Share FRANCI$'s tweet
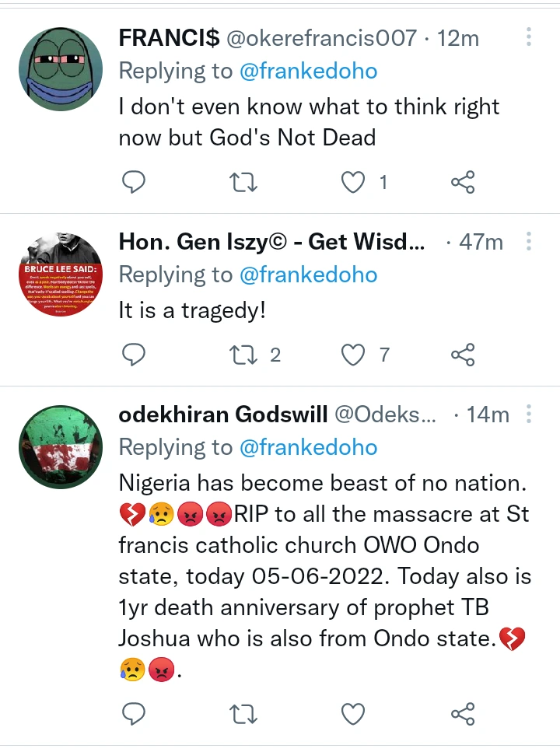Viewport: 560px width, 752px height. coord(463,183)
